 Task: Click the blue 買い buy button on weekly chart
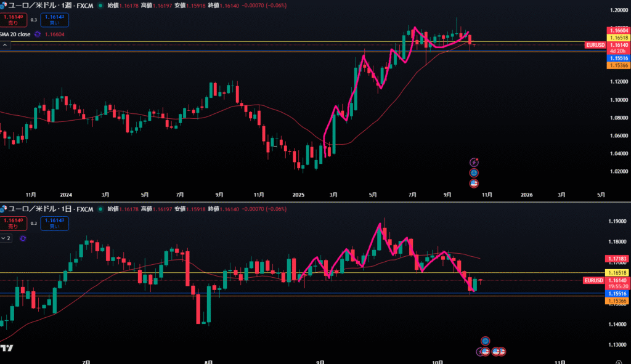[55, 20]
